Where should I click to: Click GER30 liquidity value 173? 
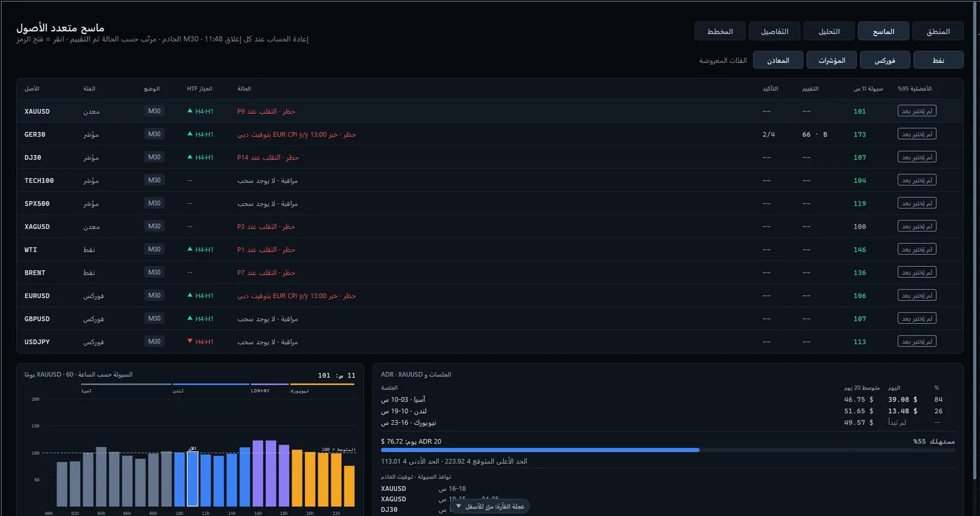pyautogui.click(x=860, y=135)
